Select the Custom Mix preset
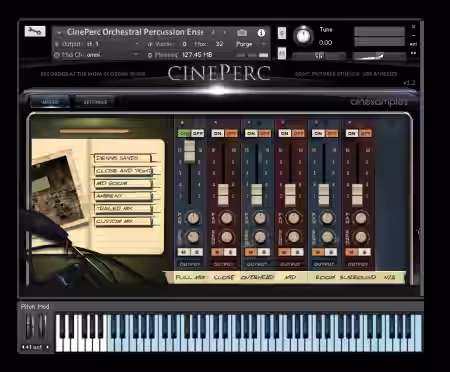 pyautogui.click(x=123, y=221)
